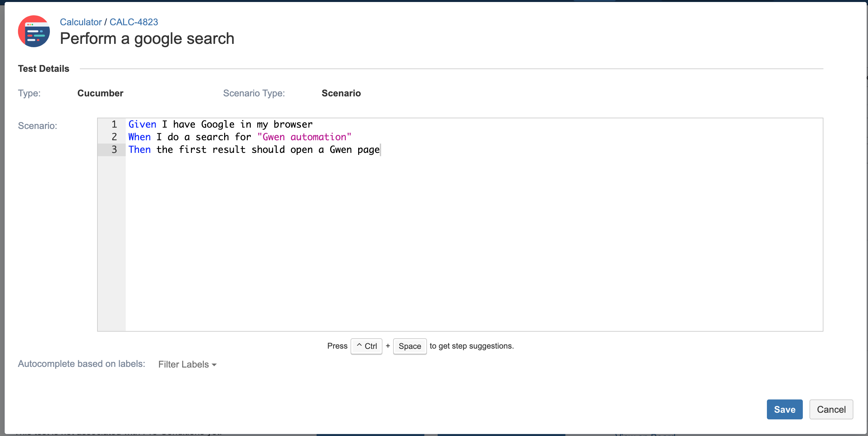This screenshot has width=868, height=436.
Task: Click the 'Scenario:' field label
Action: 37,126
